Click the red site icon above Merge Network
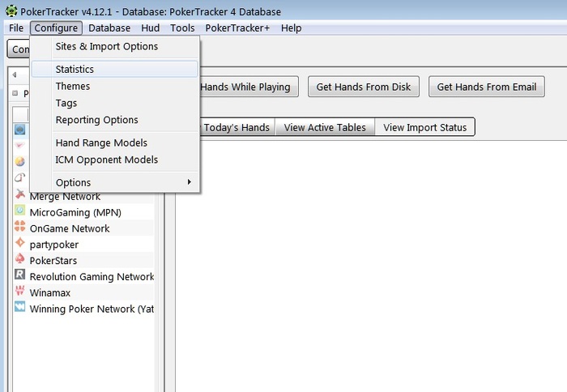567x392 pixels. click(x=20, y=177)
